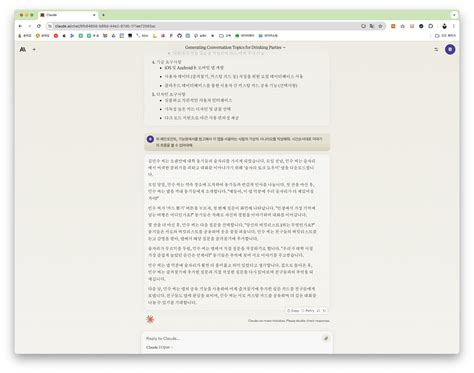The image size is (474, 373).
Task: Open the Google Drive bookmark icon
Action: pos(113,35)
